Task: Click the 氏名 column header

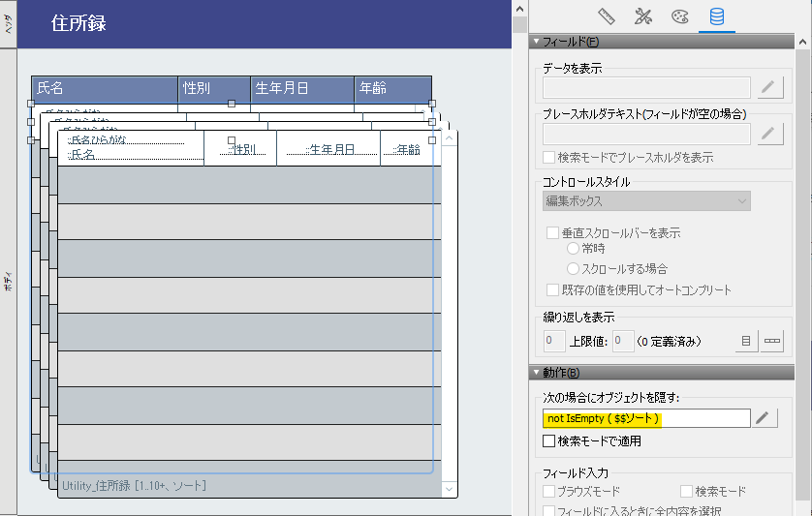Action: coord(105,88)
